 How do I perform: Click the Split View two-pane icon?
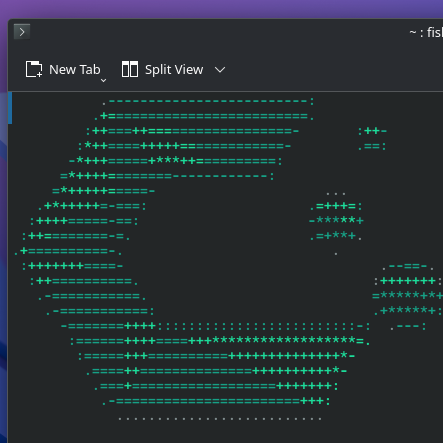[130, 69]
